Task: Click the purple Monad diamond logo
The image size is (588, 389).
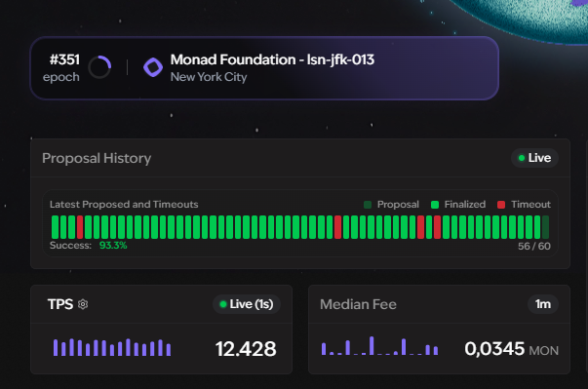Action: pos(153,67)
